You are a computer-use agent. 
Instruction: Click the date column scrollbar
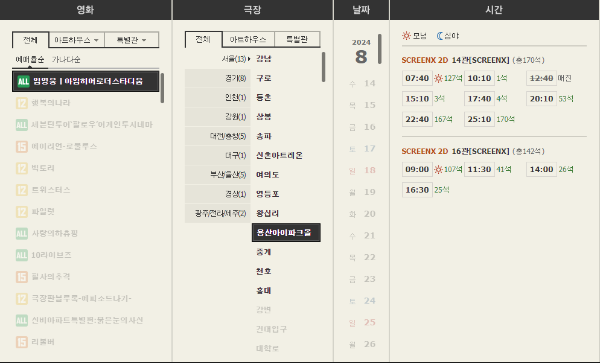[380, 49]
